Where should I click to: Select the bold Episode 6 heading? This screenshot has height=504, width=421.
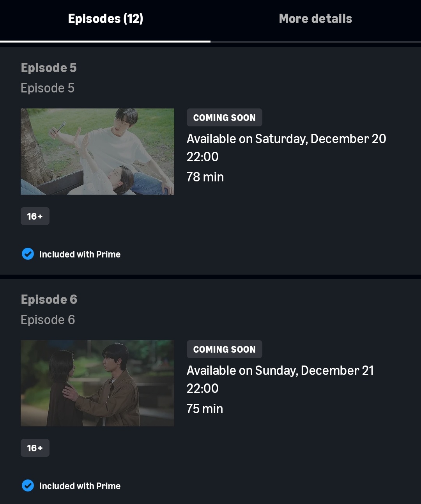coord(49,300)
